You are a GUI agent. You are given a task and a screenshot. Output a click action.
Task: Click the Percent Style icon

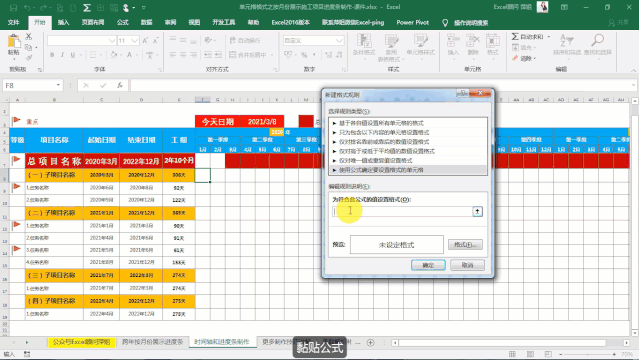tap(304, 55)
